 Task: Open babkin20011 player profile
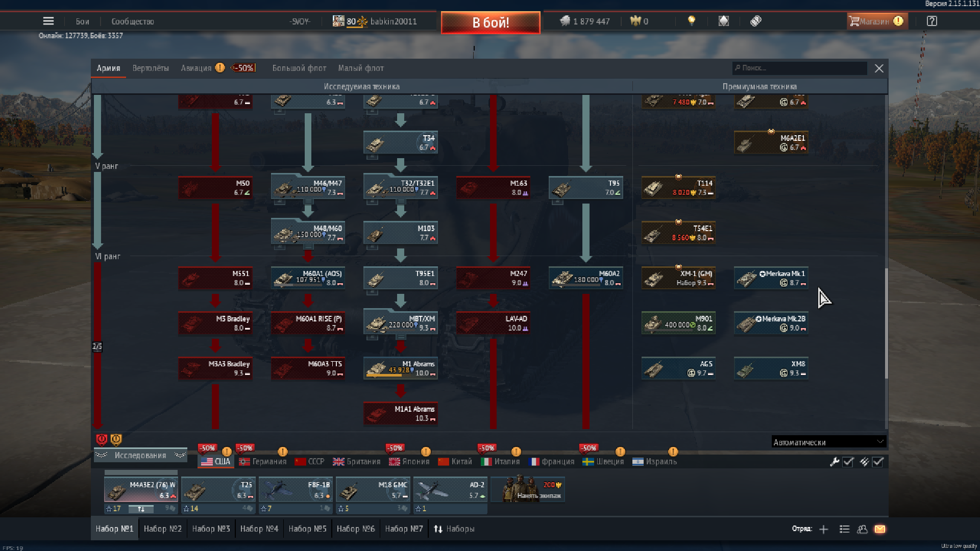tap(394, 21)
